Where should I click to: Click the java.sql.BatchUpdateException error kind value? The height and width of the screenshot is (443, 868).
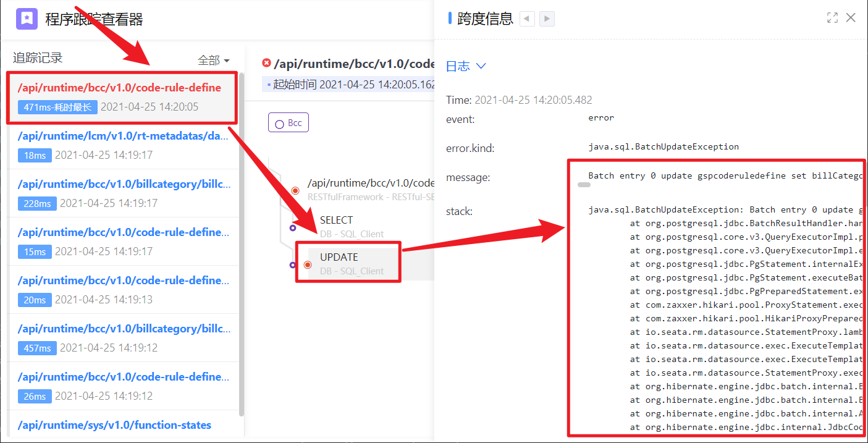pos(664,147)
